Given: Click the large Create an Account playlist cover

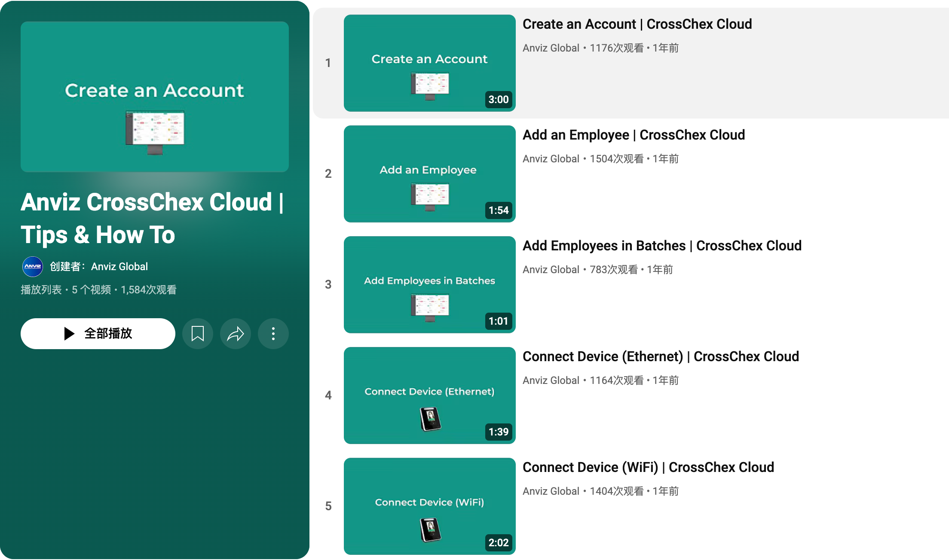Looking at the screenshot, I should [x=155, y=97].
